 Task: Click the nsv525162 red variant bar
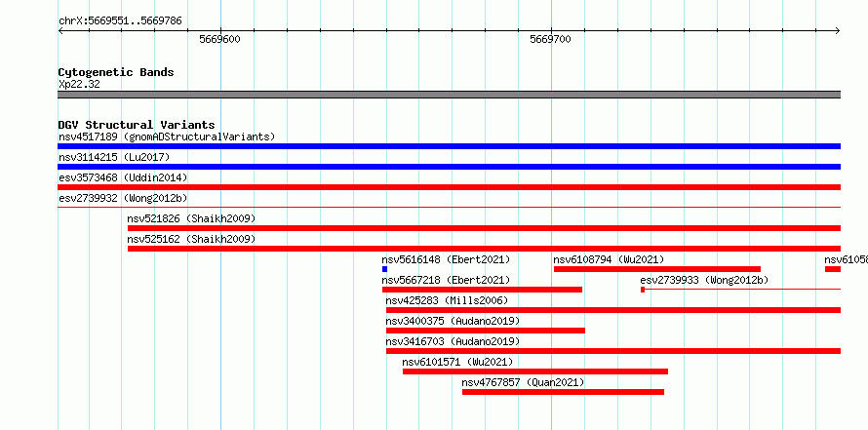click(484, 249)
